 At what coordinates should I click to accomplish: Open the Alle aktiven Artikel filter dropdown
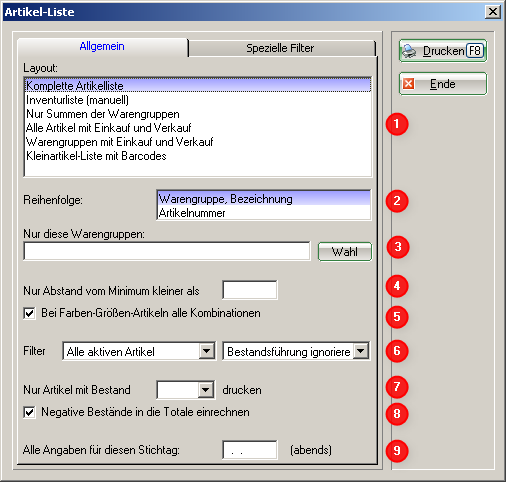click(x=206, y=351)
